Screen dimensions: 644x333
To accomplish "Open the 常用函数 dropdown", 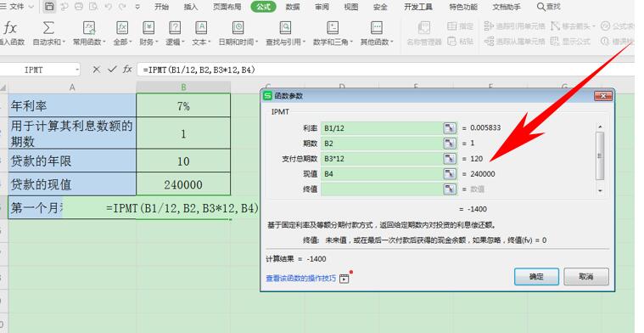I will [x=89, y=42].
